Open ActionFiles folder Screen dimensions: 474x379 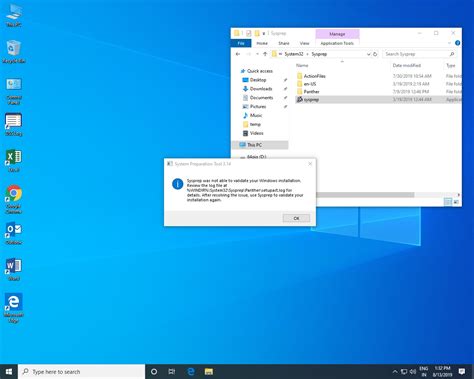(x=314, y=76)
